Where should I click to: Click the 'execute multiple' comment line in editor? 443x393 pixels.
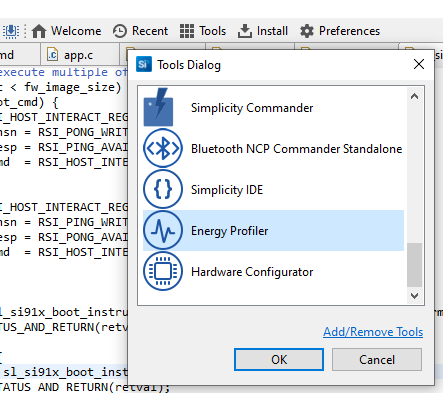(x=63, y=72)
